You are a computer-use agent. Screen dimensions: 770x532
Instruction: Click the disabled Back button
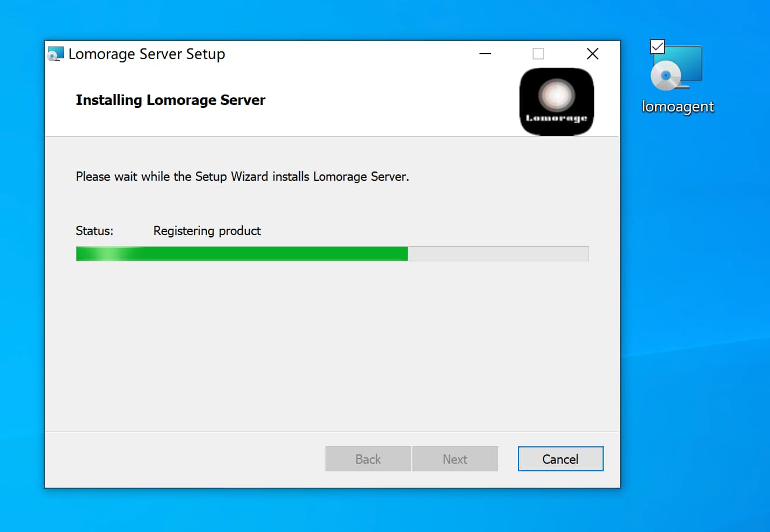[368, 459]
